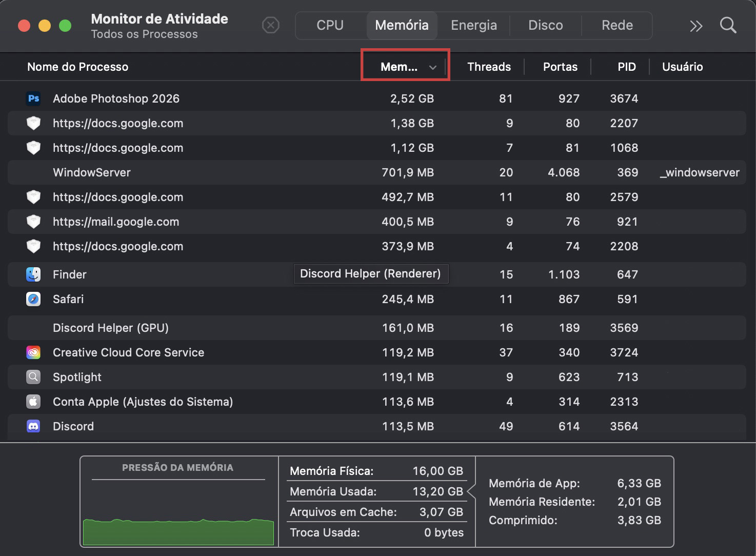
Task: Click the Adobe Photoshop 2026 app icon
Action: click(33, 98)
